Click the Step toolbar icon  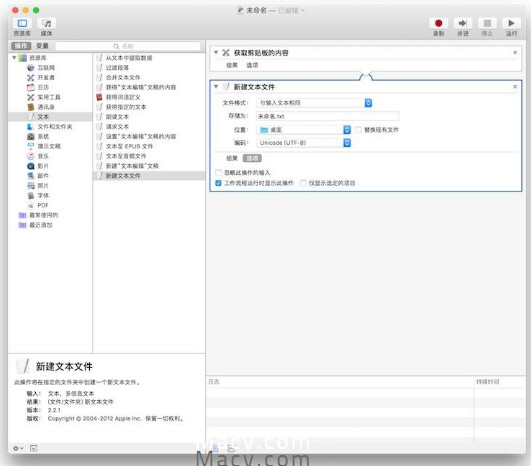[463, 23]
